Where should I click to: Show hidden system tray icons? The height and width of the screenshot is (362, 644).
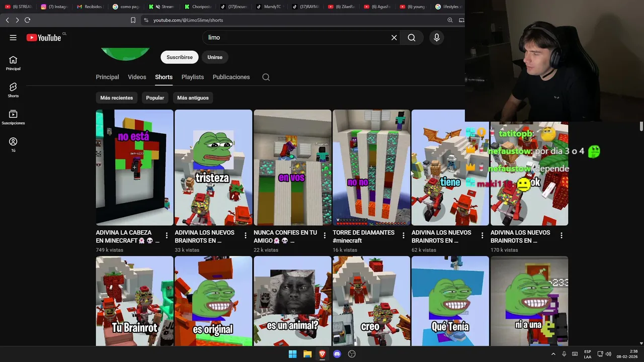(553, 354)
